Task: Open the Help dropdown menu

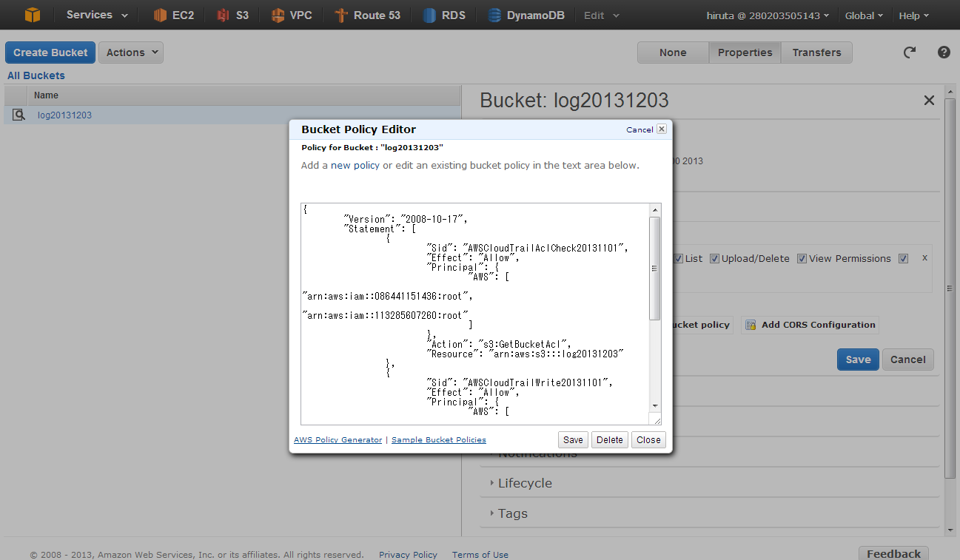Action: point(914,15)
